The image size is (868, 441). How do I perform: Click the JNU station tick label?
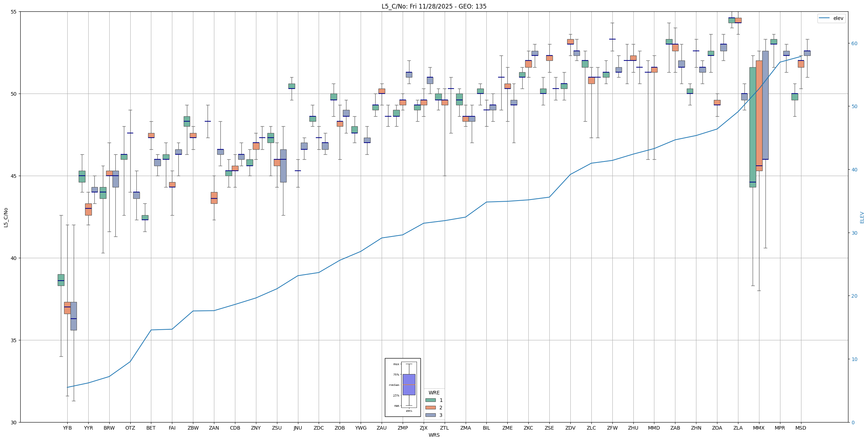click(x=298, y=428)
